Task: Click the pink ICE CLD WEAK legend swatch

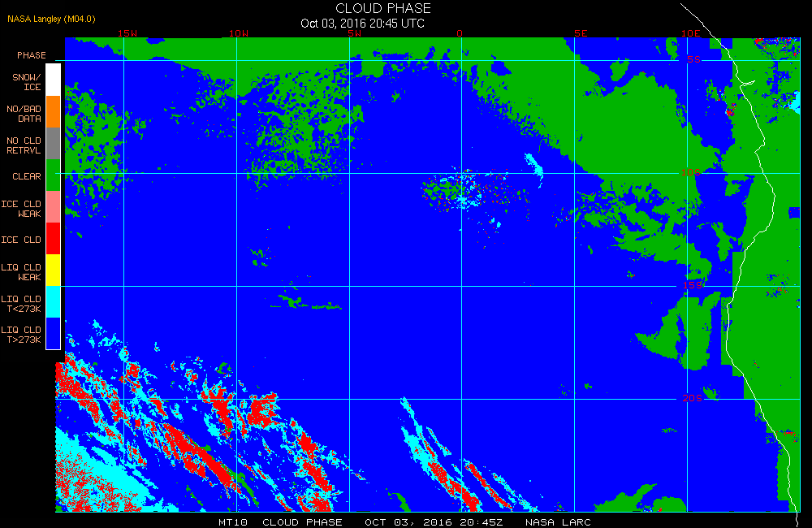Action: click(x=54, y=206)
